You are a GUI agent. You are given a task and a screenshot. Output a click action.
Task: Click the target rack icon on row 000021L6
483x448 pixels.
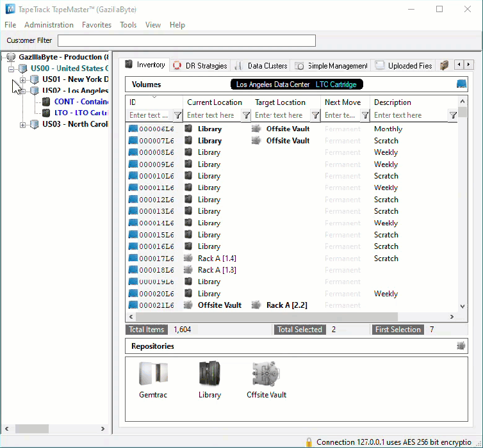pos(256,305)
